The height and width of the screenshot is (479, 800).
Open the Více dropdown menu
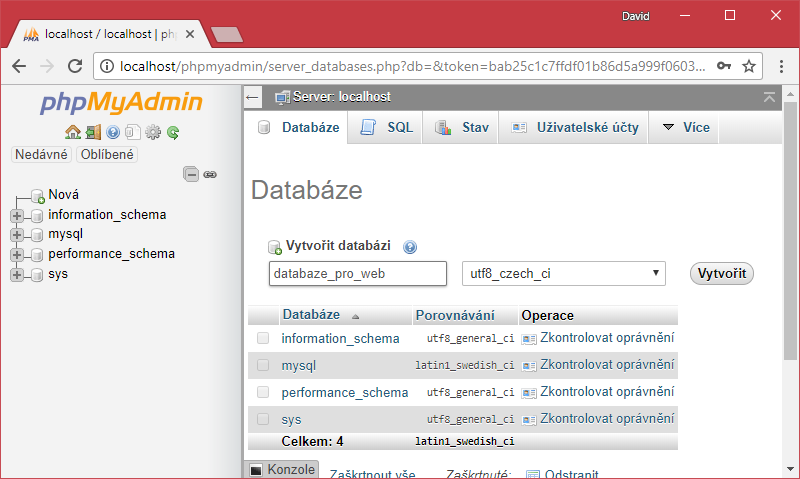pos(686,128)
